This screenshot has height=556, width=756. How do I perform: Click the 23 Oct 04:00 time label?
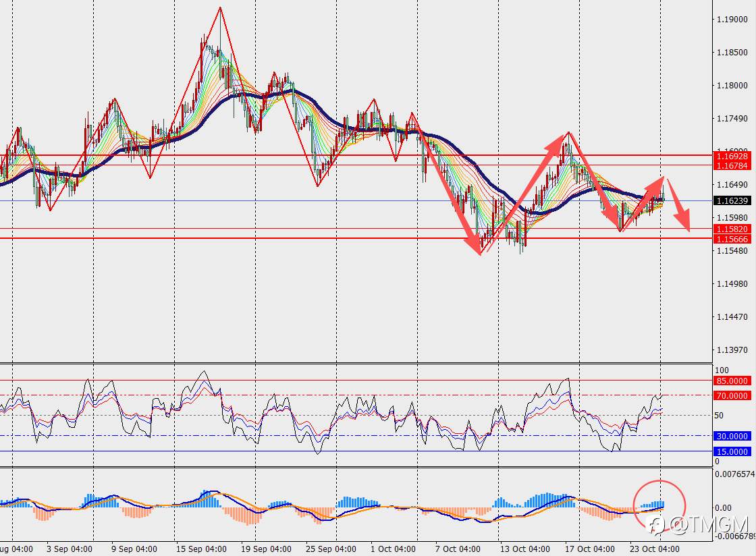654,549
